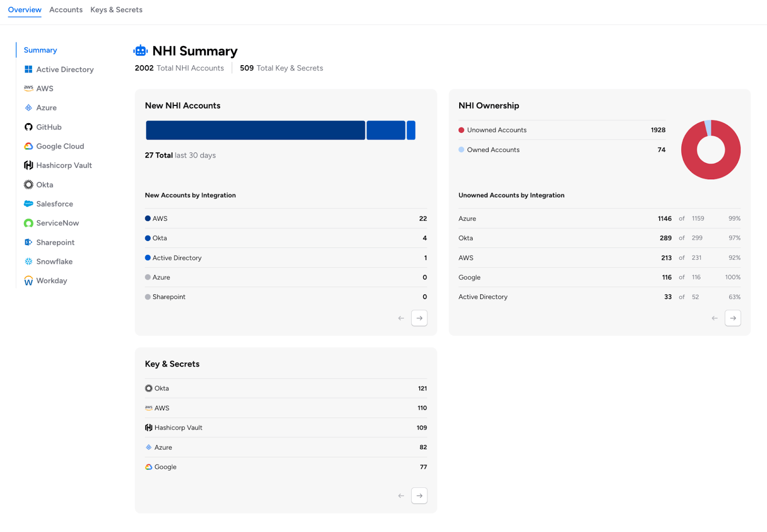Open the Keys & Secrets tab
Viewport: 767px width, 532px height.
coord(116,10)
